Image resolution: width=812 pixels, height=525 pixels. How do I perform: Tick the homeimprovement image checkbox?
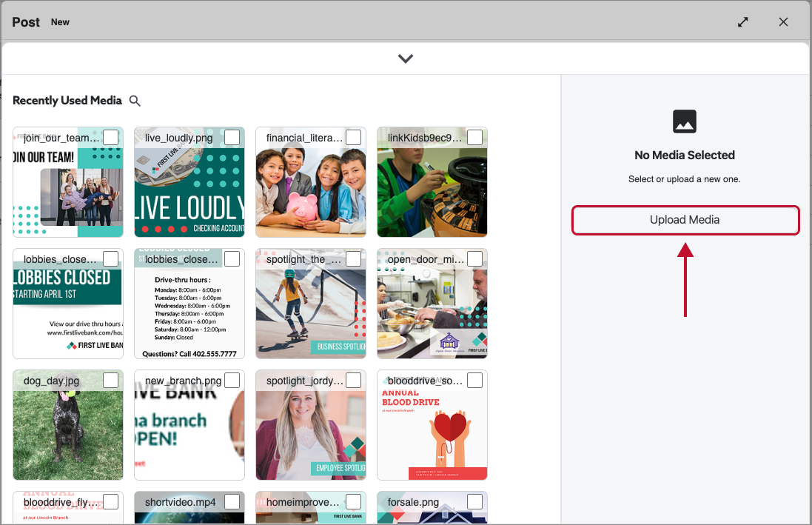coord(353,502)
